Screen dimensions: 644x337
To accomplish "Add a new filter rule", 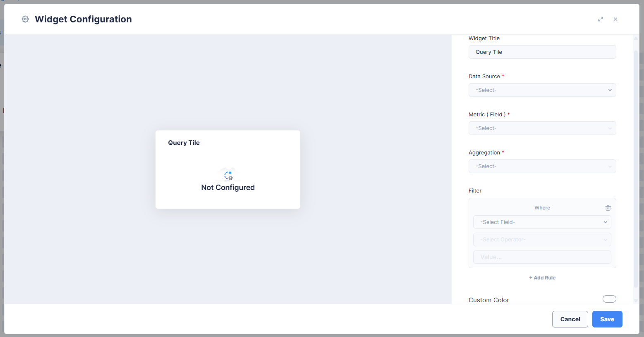I will pos(542,278).
